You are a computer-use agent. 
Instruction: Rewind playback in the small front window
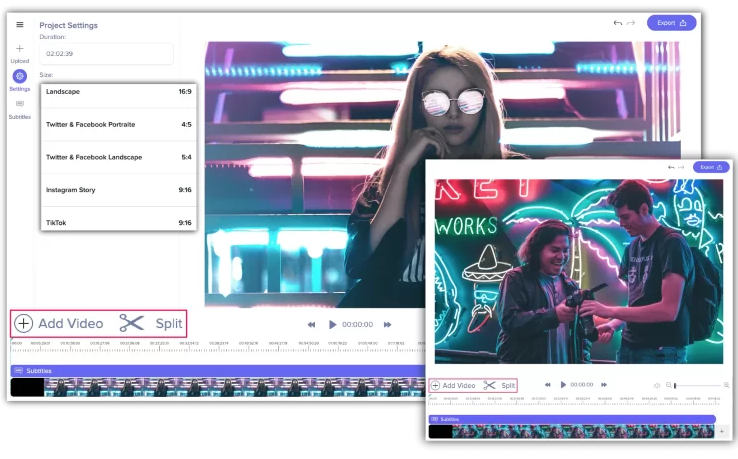[547, 385]
